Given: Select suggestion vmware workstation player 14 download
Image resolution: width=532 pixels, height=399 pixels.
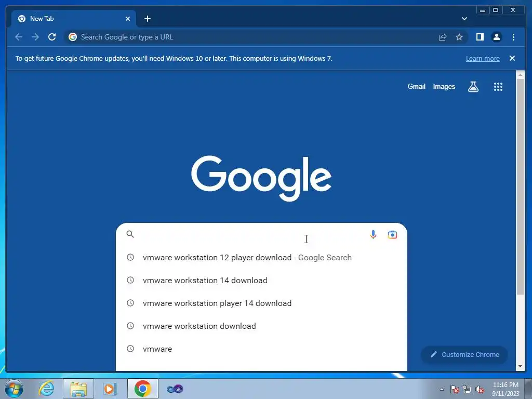Looking at the screenshot, I should point(261,303).
